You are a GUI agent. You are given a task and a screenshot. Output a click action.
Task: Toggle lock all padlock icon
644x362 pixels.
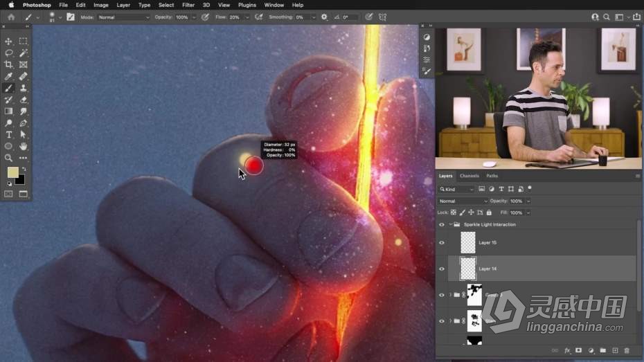[x=489, y=212]
